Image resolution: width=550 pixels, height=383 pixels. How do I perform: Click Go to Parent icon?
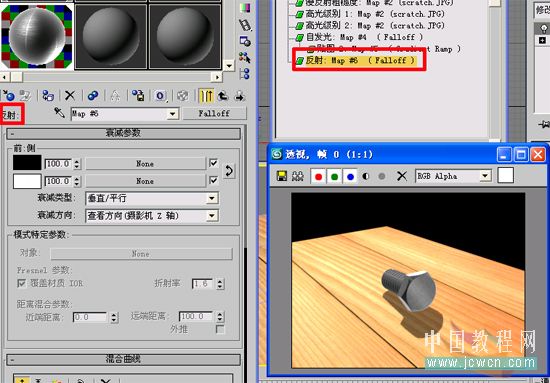point(223,95)
